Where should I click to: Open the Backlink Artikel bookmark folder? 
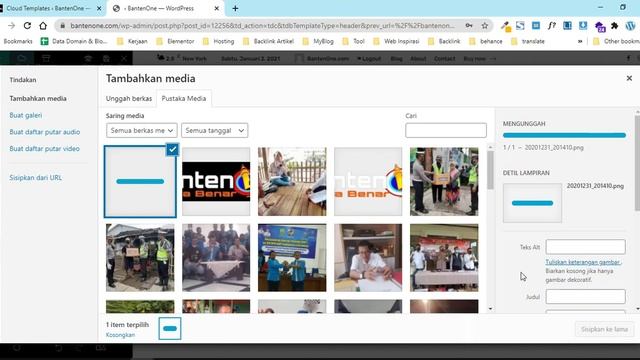click(x=269, y=41)
